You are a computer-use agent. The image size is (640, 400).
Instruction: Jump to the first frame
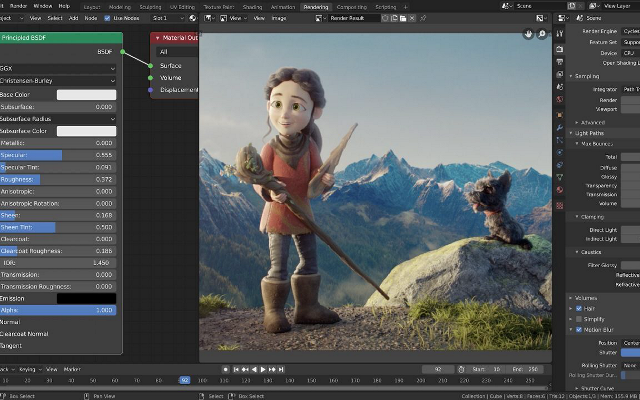pyautogui.click(x=236, y=369)
